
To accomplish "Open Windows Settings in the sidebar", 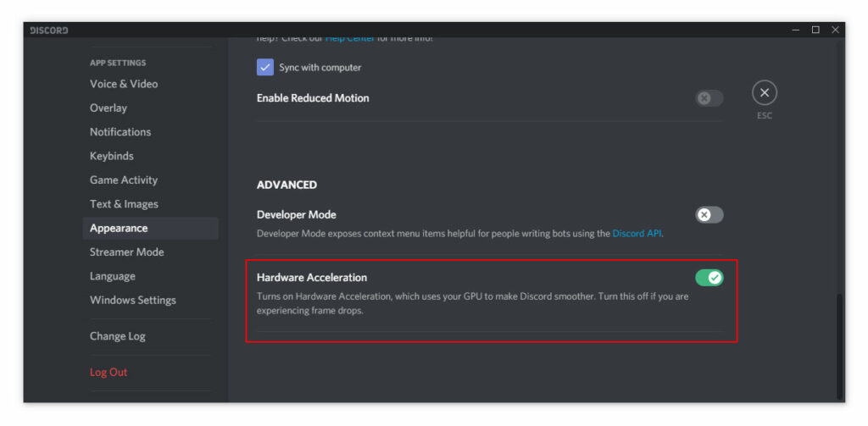I will (x=150, y=300).
